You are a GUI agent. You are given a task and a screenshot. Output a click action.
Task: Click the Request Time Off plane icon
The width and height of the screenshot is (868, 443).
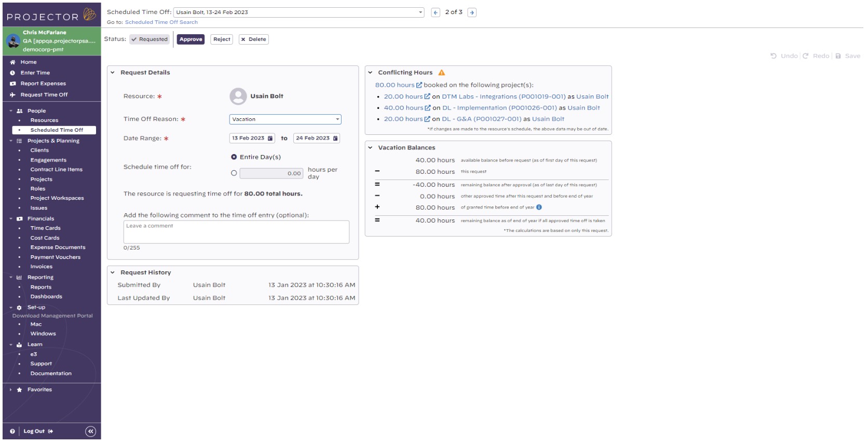[12, 95]
